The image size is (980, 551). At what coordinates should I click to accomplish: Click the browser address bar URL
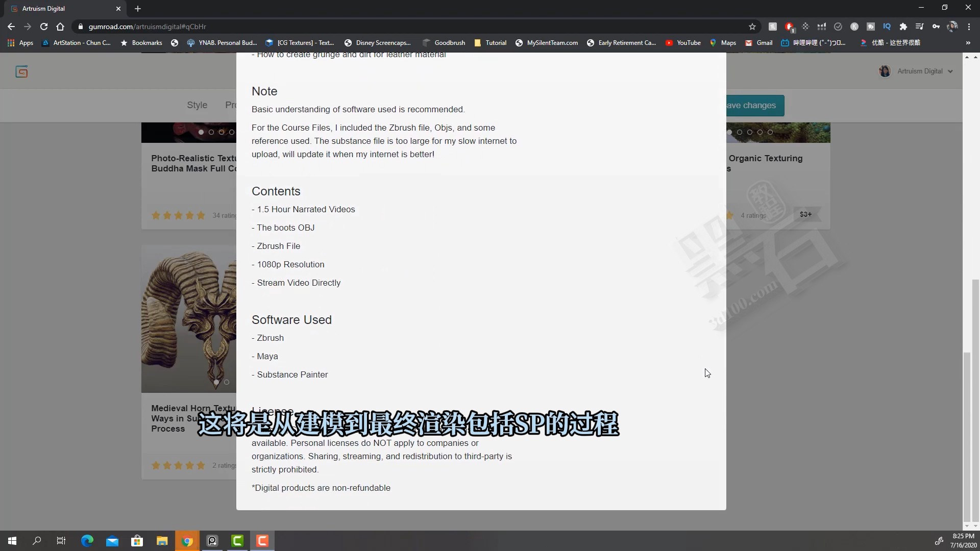[148, 27]
